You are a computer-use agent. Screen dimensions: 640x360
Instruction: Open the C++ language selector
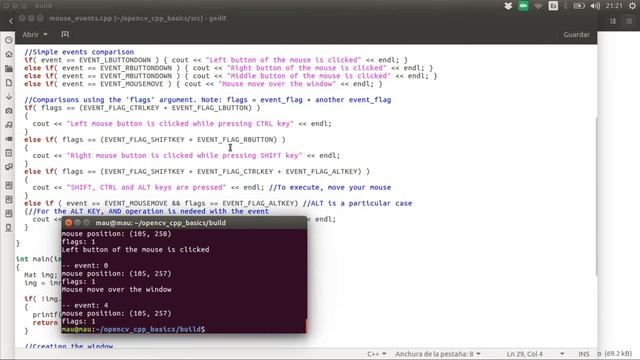(x=376, y=354)
